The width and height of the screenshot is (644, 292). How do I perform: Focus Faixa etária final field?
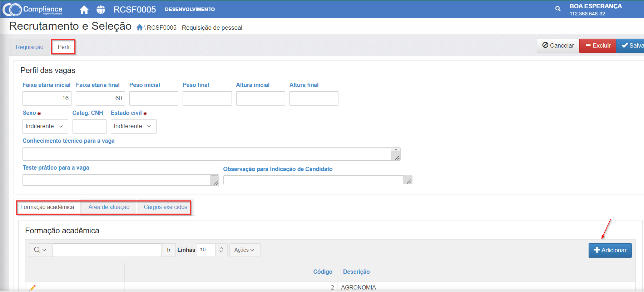coord(100,98)
